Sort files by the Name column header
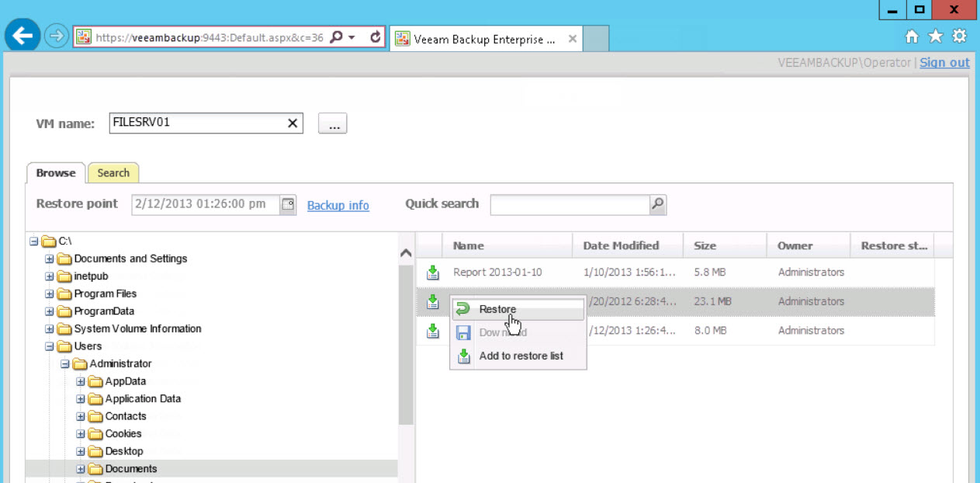This screenshot has height=483, width=980. tap(507, 245)
